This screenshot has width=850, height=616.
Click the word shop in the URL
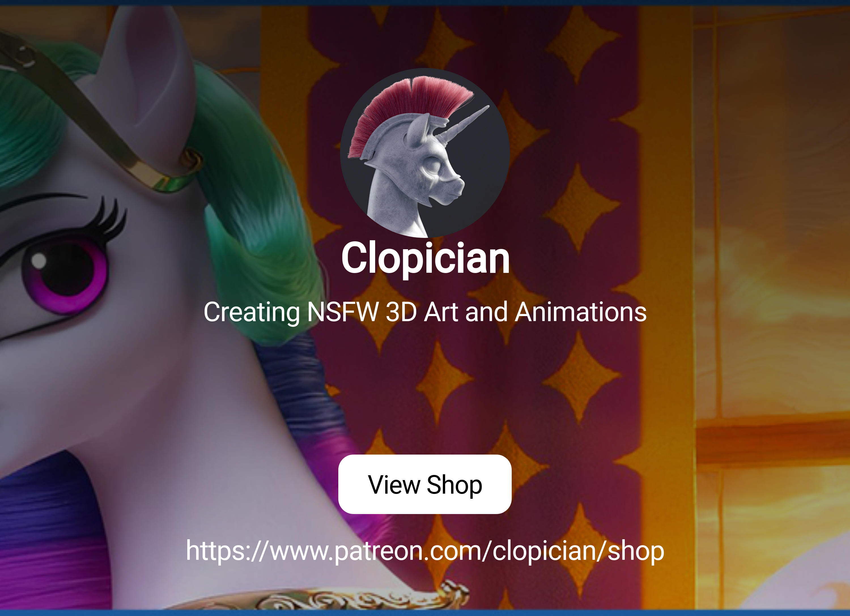coord(636,551)
